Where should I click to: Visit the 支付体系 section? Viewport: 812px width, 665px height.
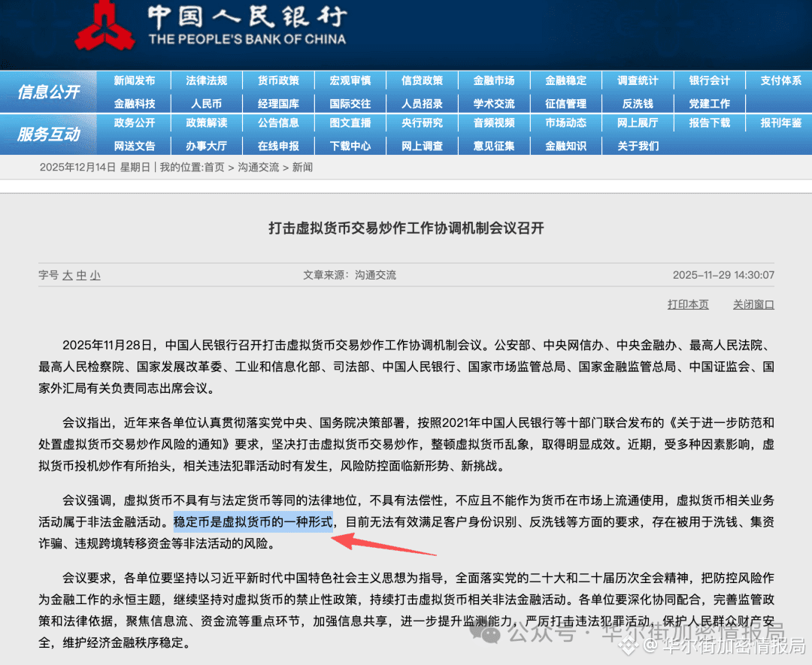(780, 80)
